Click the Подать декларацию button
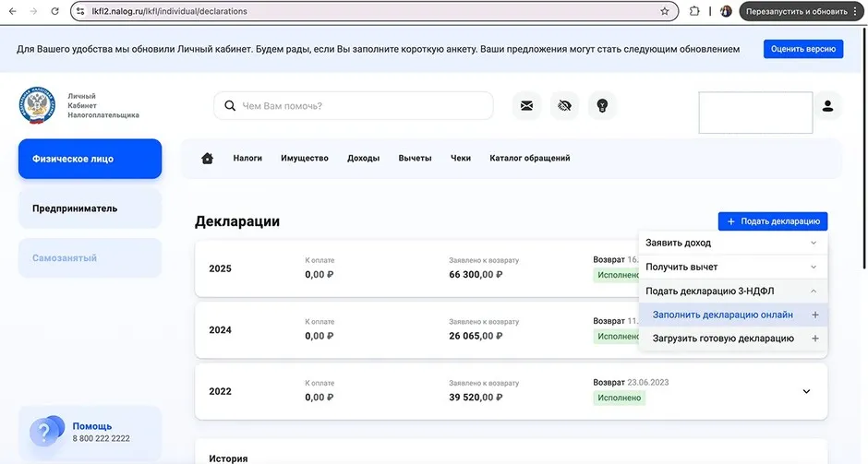Image resolution: width=868 pixels, height=464 pixels. pyautogui.click(x=773, y=221)
